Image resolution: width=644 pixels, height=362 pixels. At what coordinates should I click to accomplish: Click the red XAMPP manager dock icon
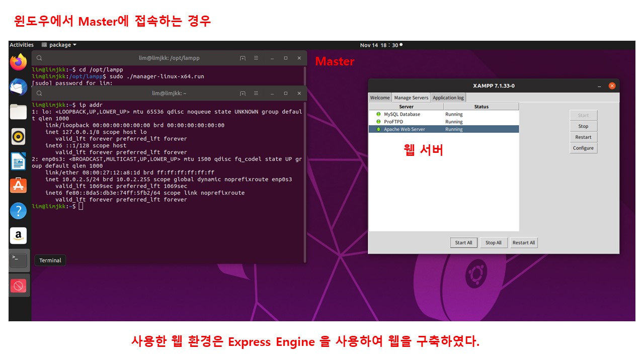pyautogui.click(x=19, y=286)
